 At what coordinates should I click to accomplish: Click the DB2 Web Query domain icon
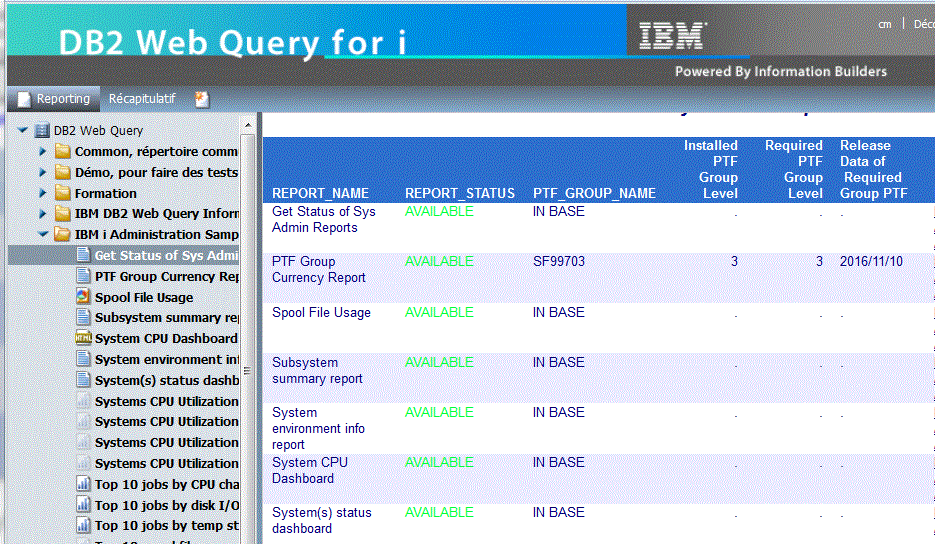pos(42,131)
